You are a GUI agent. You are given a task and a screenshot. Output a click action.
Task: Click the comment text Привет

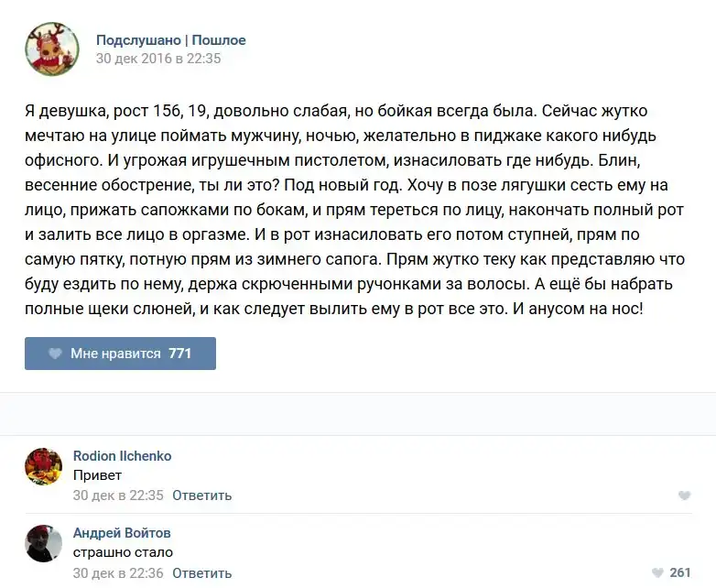point(97,475)
